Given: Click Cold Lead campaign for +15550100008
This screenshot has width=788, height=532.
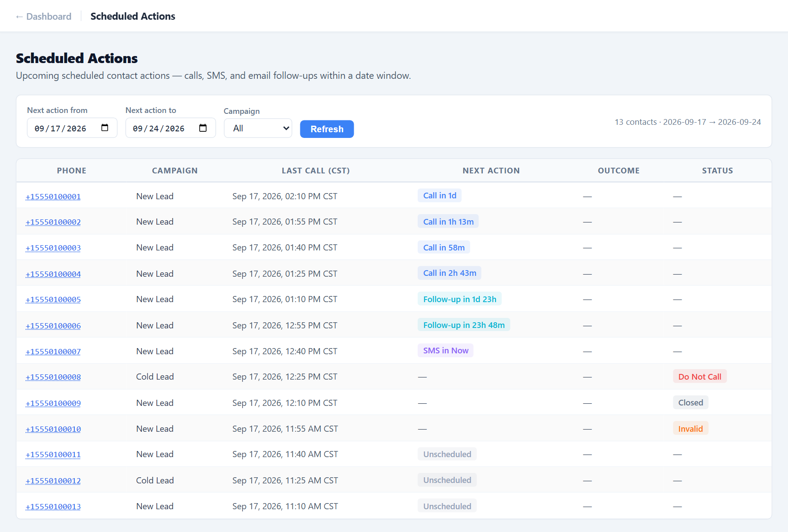Looking at the screenshot, I should pyautogui.click(x=155, y=377).
